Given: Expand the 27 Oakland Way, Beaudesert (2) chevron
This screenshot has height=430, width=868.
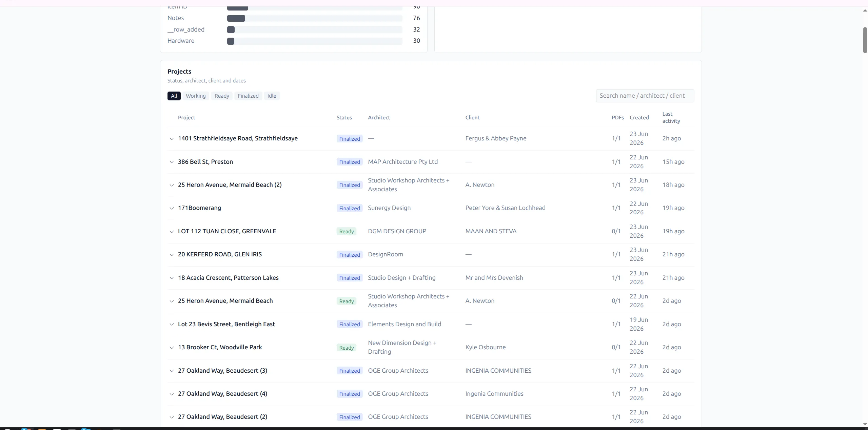Looking at the screenshot, I should tap(172, 417).
